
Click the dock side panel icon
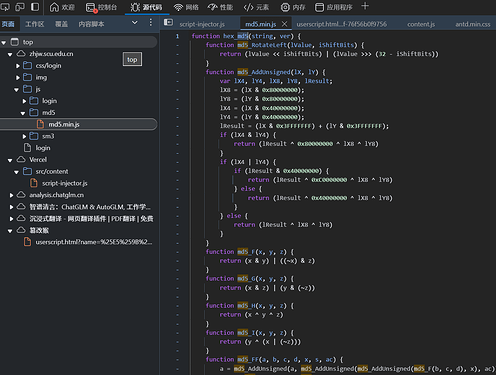pyautogui.click(x=35, y=7)
